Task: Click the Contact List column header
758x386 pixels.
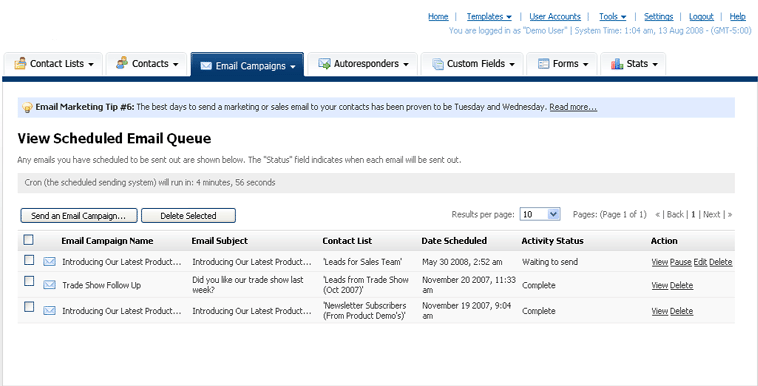Action: coord(347,241)
